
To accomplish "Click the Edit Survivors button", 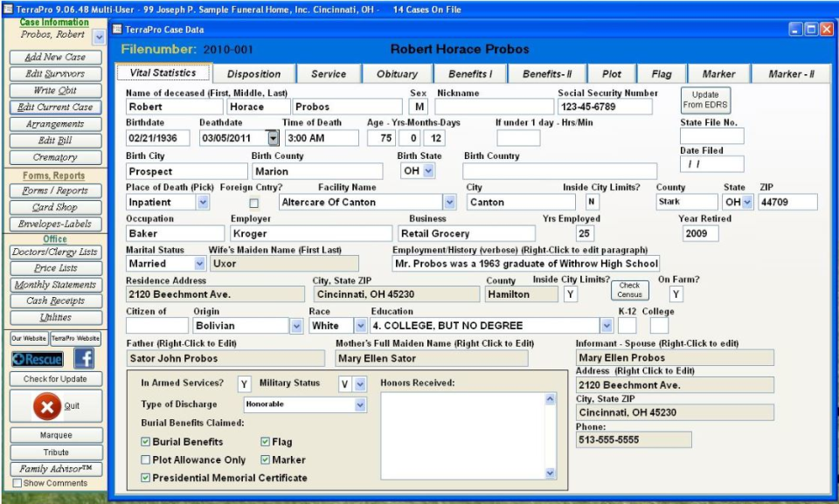I will pos(56,74).
